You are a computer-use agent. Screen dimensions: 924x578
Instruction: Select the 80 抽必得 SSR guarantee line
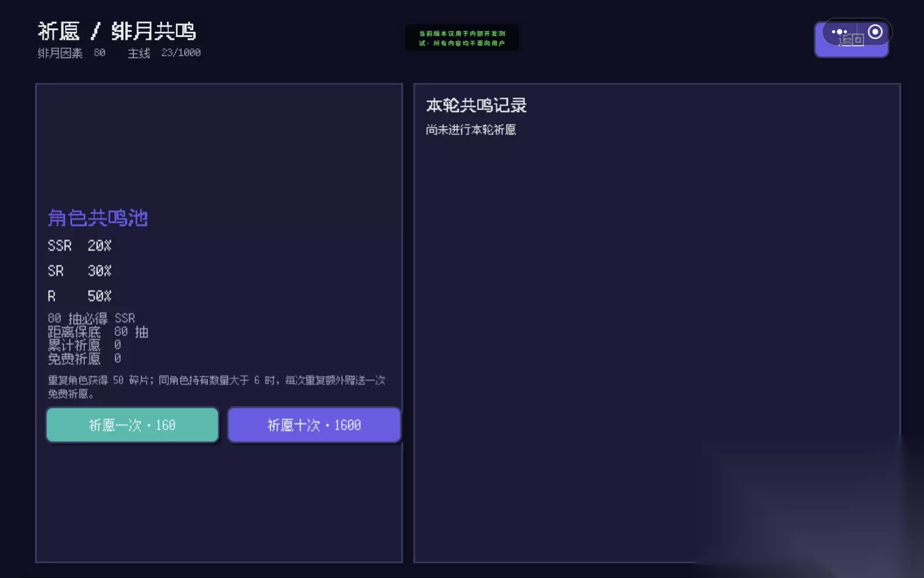point(91,318)
